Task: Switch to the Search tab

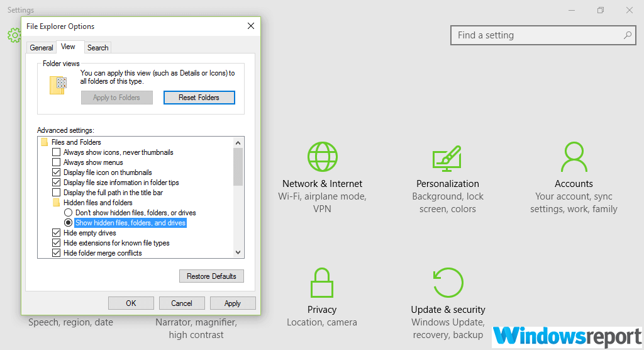Action: 97,48
